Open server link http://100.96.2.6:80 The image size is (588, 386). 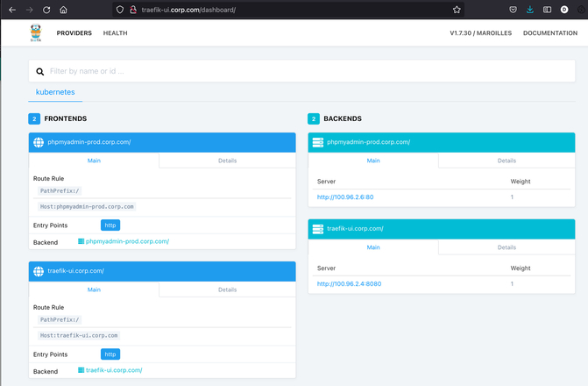coord(345,197)
